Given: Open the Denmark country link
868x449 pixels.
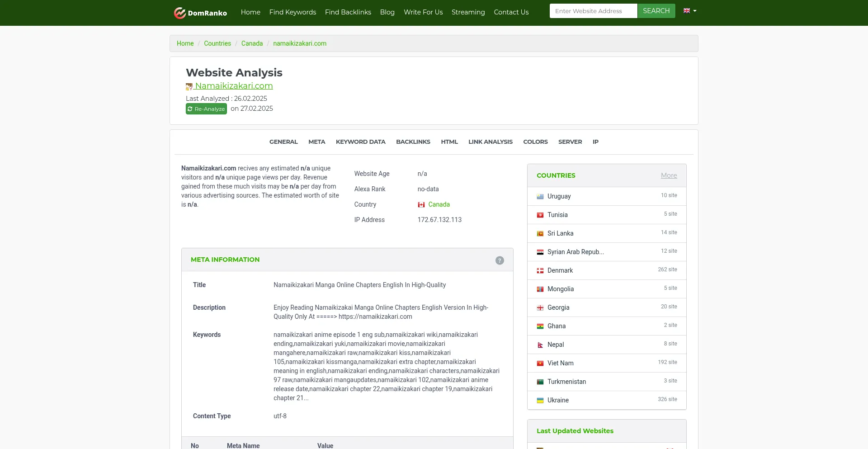Looking at the screenshot, I should [560, 270].
